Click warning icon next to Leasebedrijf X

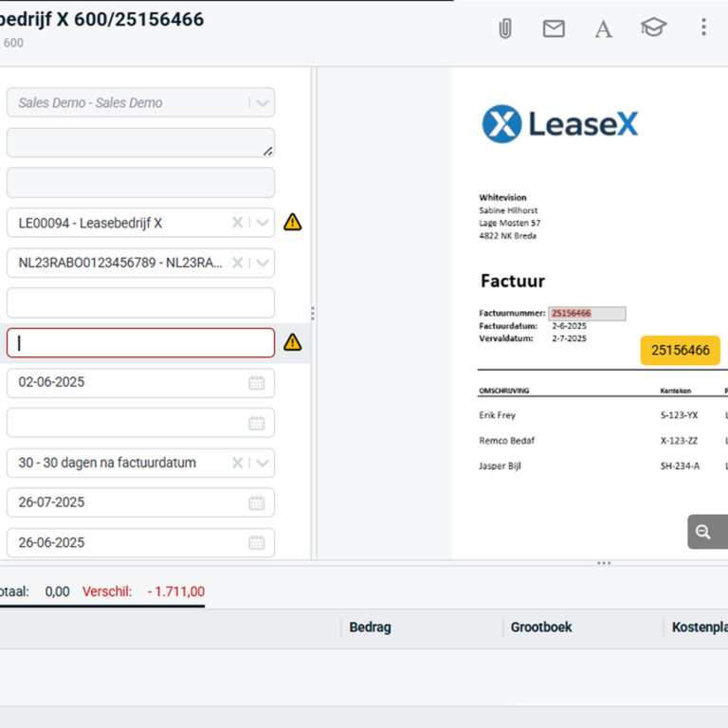[293, 223]
